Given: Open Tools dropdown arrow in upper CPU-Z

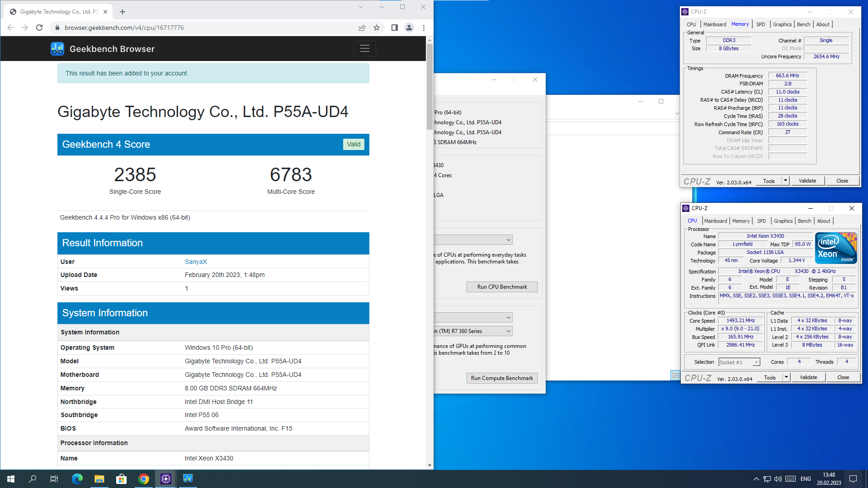Looking at the screenshot, I should (x=786, y=181).
